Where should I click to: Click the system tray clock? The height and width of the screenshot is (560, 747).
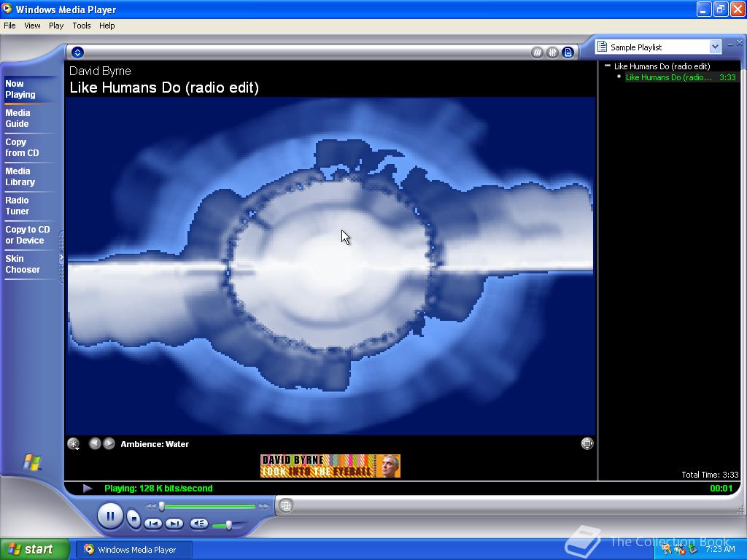tap(720, 549)
